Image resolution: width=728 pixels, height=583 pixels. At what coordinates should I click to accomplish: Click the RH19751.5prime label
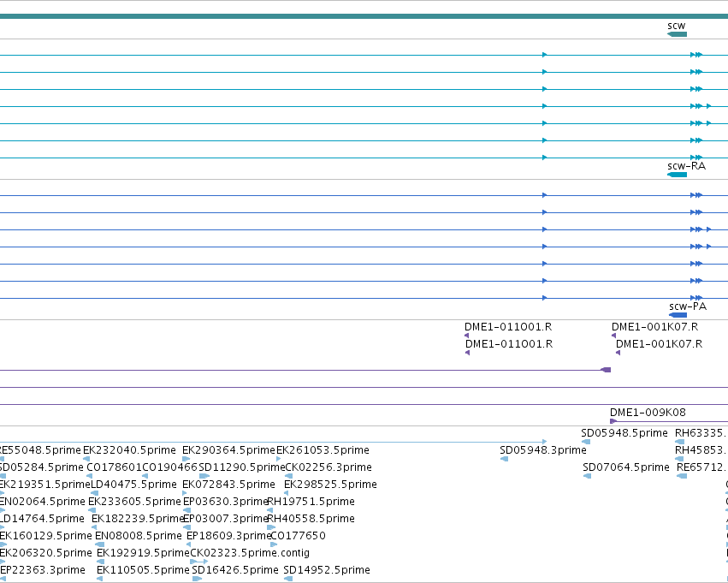311,502
